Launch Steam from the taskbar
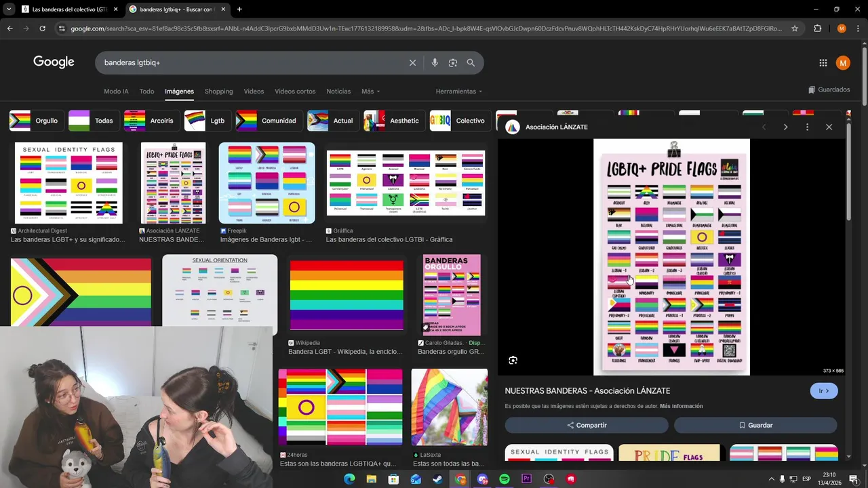868x488 pixels. click(438, 479)
